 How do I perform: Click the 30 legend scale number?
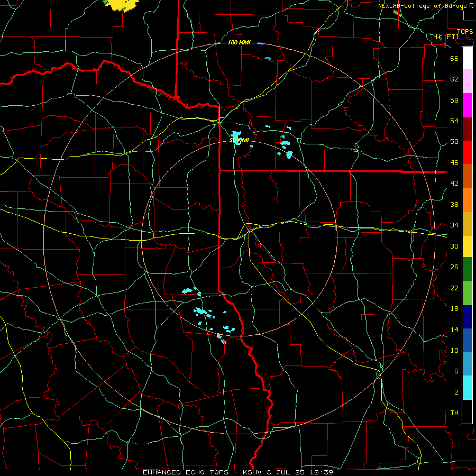point(454,246)
